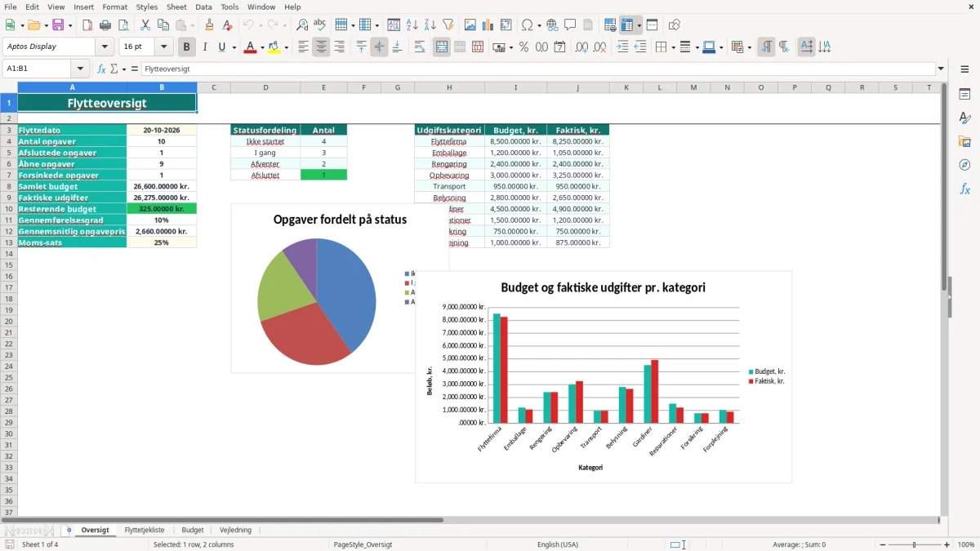980x551 pixels.
Task: Click the Sort Descending icon
Action: coord(430,25)
